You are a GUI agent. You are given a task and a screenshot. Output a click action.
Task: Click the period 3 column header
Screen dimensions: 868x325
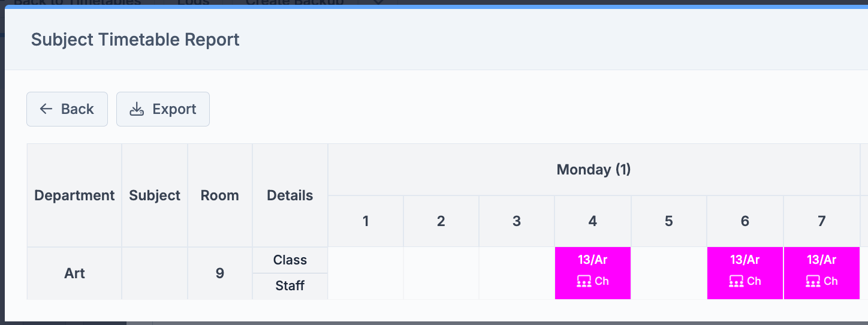(x=517, y=221)
